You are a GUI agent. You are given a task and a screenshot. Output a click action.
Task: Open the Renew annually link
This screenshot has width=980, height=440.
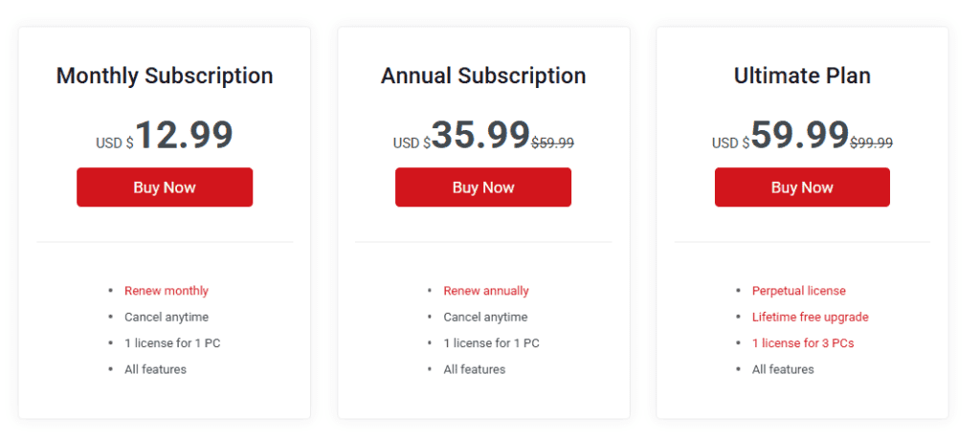[x=486, y=291]
